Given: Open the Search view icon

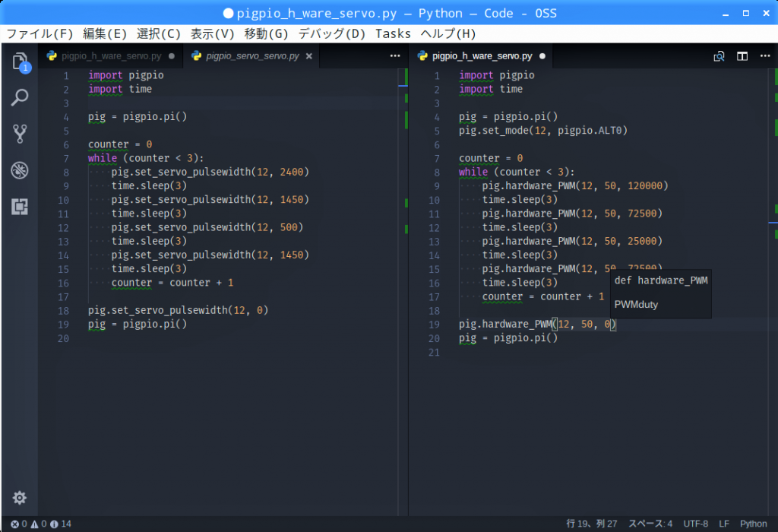Looking at the screenshot, I should [20, 97].
